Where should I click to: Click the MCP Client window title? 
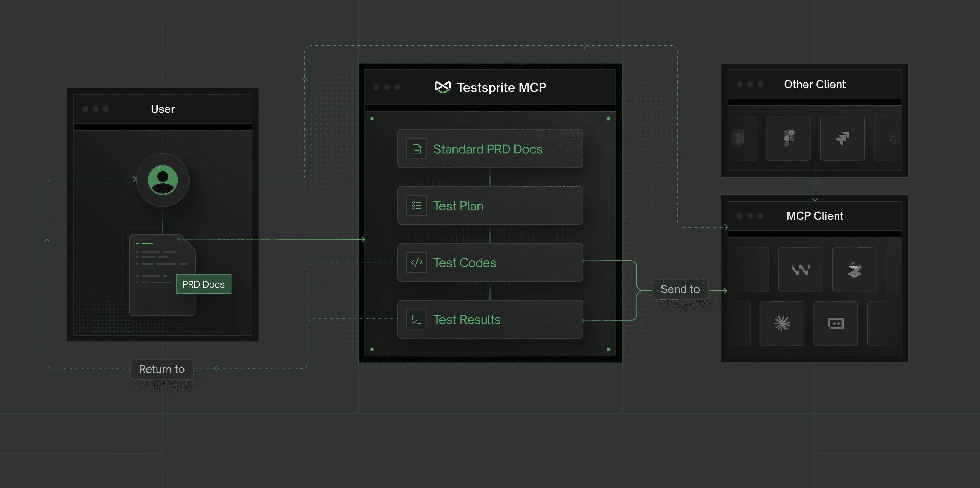[x=815, y=216]
